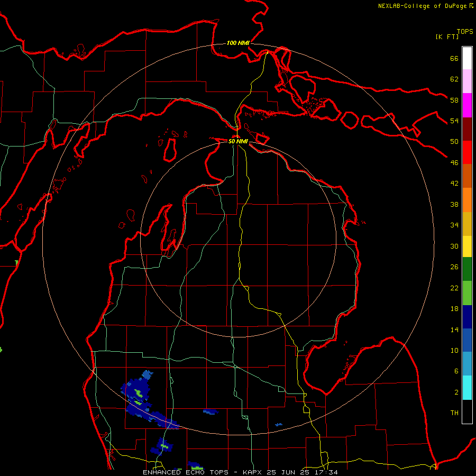Click the 50 NMI range ring label
476x476 pixels.
click(x=238, y=141)
